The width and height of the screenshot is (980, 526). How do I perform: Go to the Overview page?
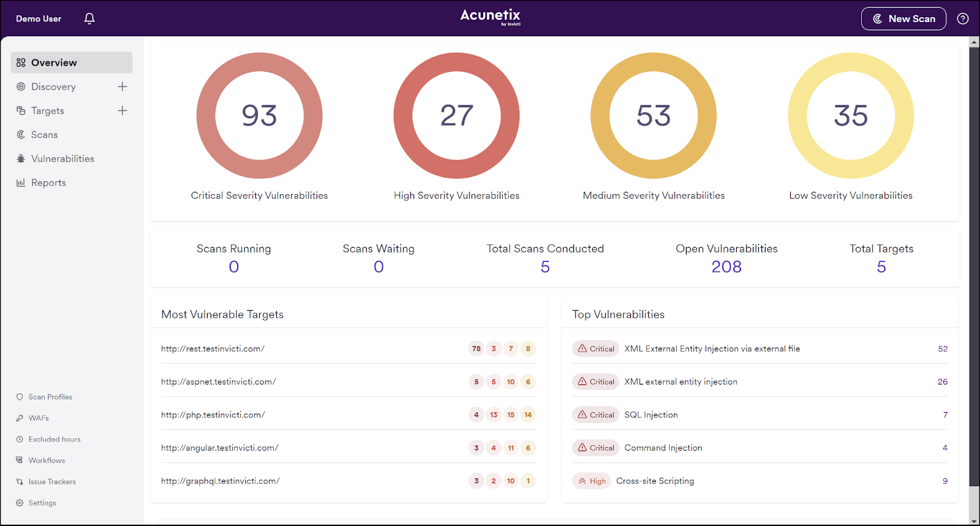pyautogui.click(x=72, y=63)
